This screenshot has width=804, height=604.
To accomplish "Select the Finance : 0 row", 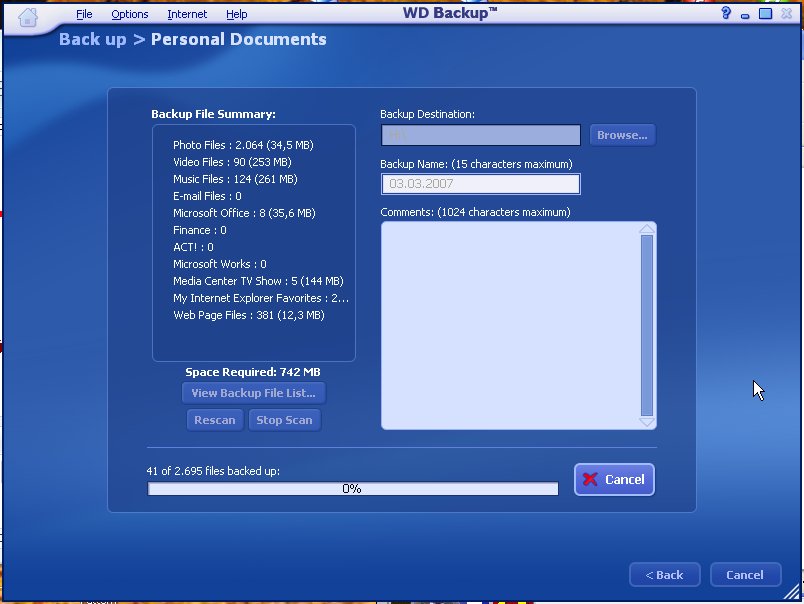I will pos(199,230).
